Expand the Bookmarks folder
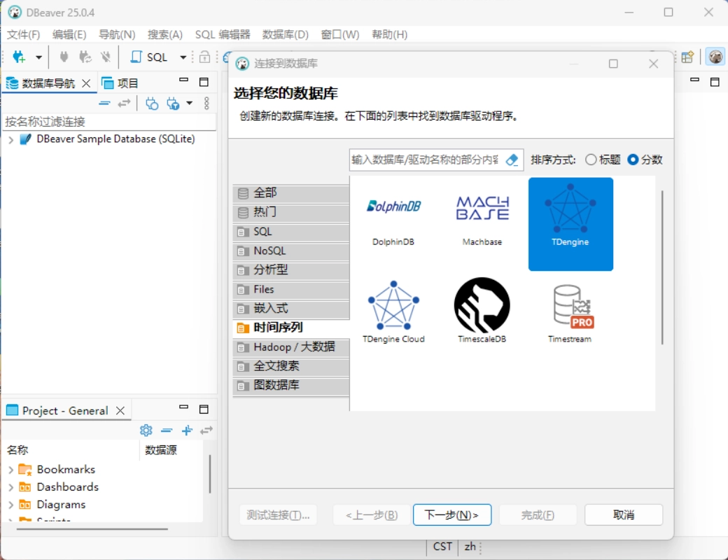Image resolution: width=728 pixels, height=560 pixels. 10,470
